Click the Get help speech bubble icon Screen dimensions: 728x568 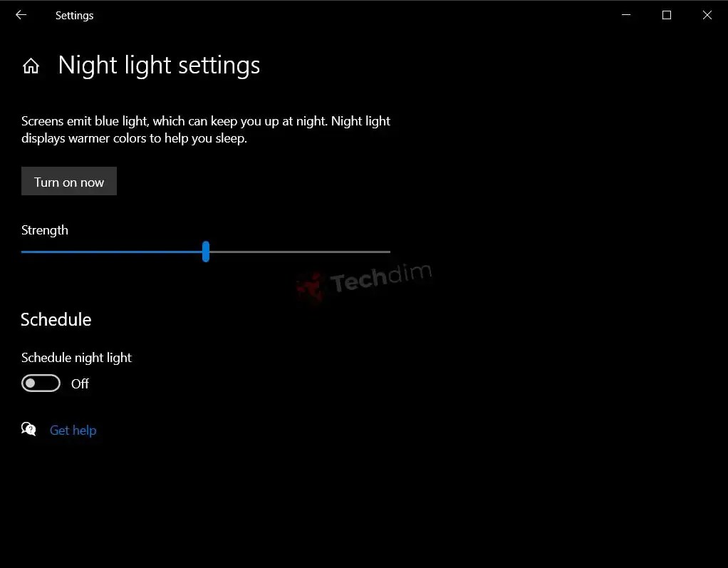28,429
